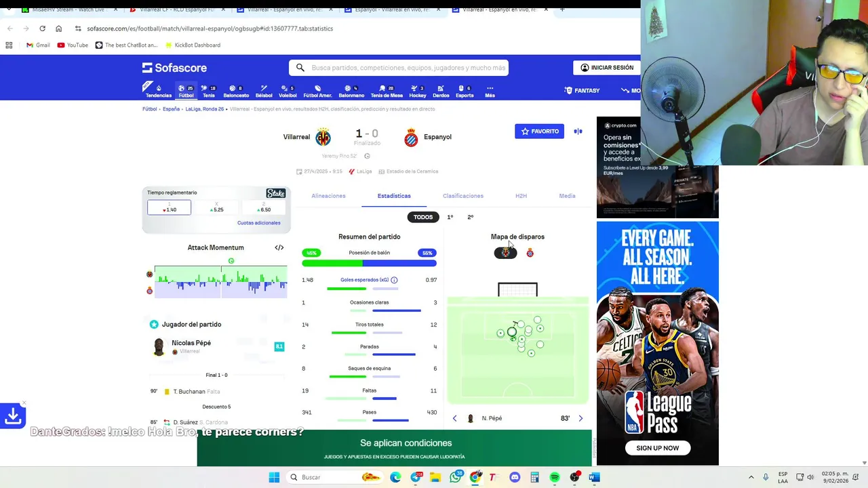Select the Béisbol sport icon
The width and height of the screenshot is (868, 488).
click(264, 91)
